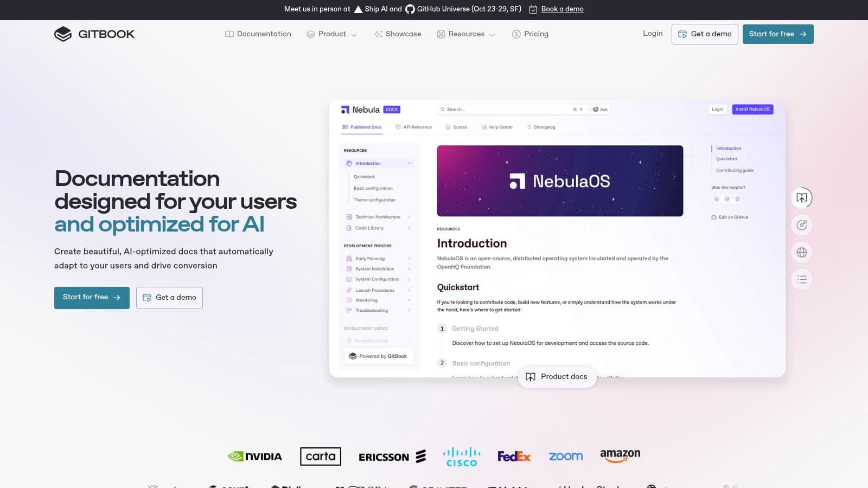Click the second circular icon in side rail
The image size is (868, 488).
pyautogui.click(x=802, y=225)
